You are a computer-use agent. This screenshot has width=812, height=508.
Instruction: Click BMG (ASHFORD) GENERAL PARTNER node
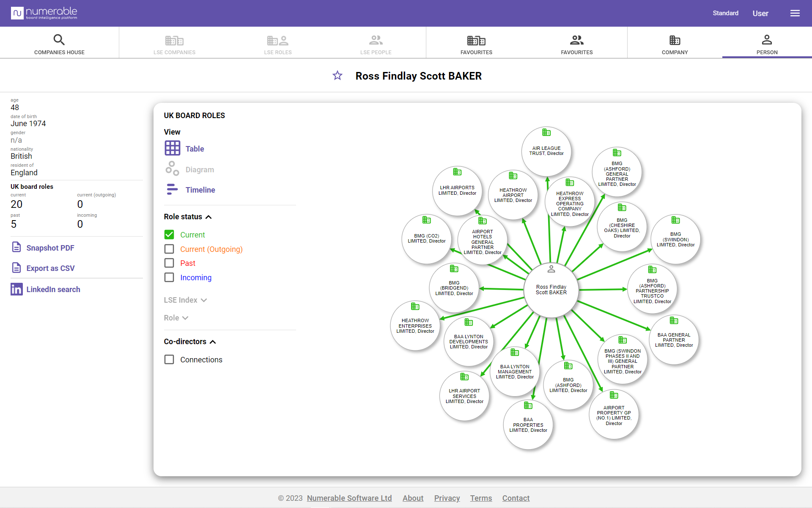click(x=617, y=172)
